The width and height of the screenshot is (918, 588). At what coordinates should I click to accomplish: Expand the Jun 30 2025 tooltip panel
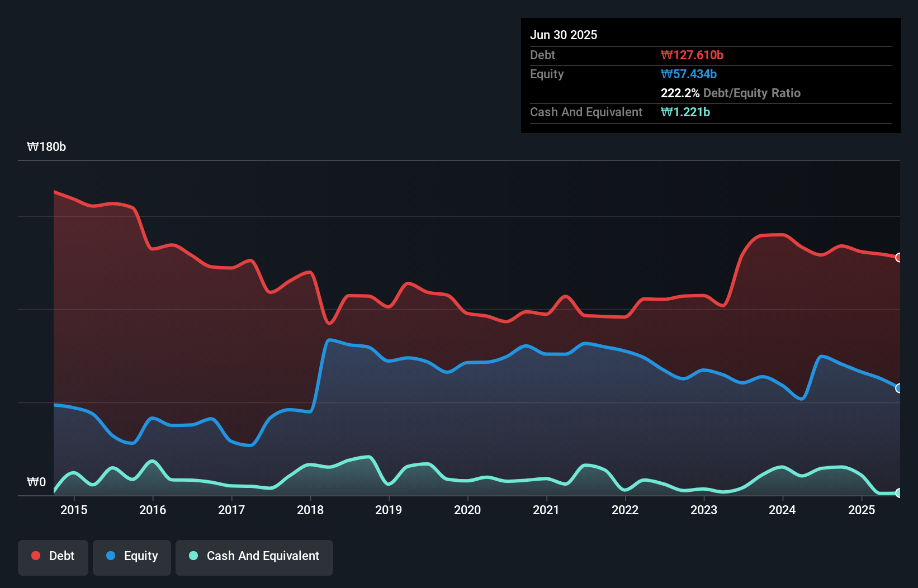563,35
